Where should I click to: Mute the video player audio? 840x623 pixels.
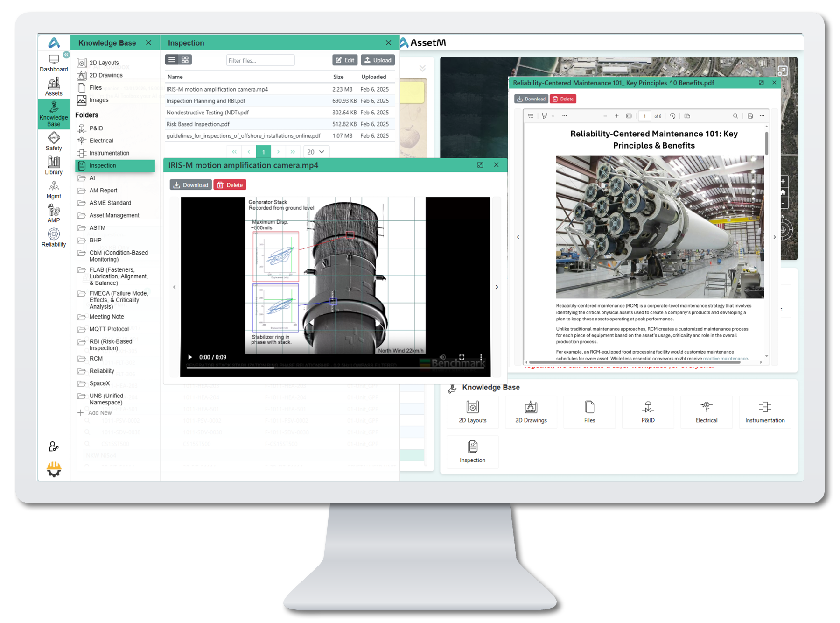click(442, 357)
